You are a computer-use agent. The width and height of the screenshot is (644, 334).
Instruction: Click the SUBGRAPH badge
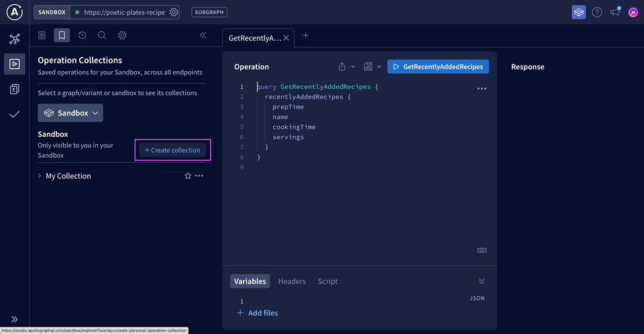(209, 12)
